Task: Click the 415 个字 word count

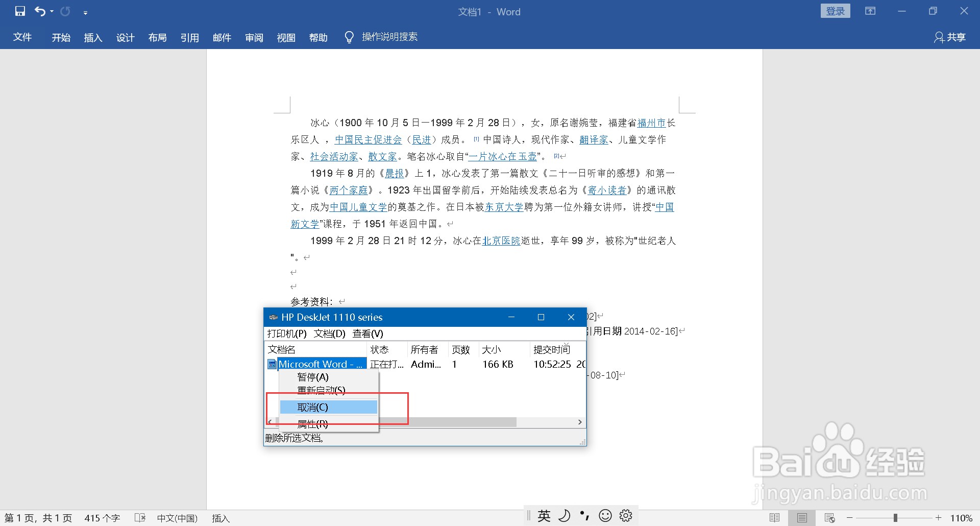Action: click(102, 518)
